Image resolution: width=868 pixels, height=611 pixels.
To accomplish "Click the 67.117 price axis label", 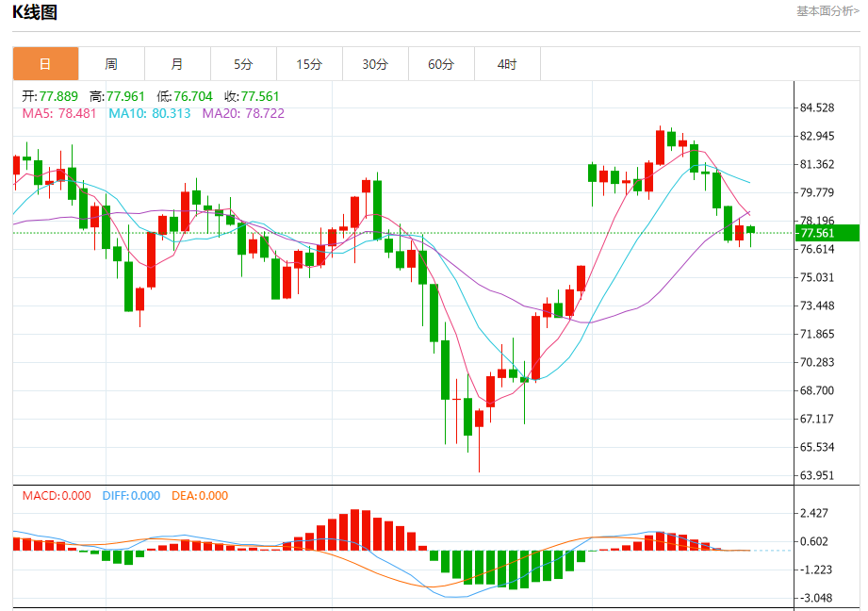I will (817, 419).
